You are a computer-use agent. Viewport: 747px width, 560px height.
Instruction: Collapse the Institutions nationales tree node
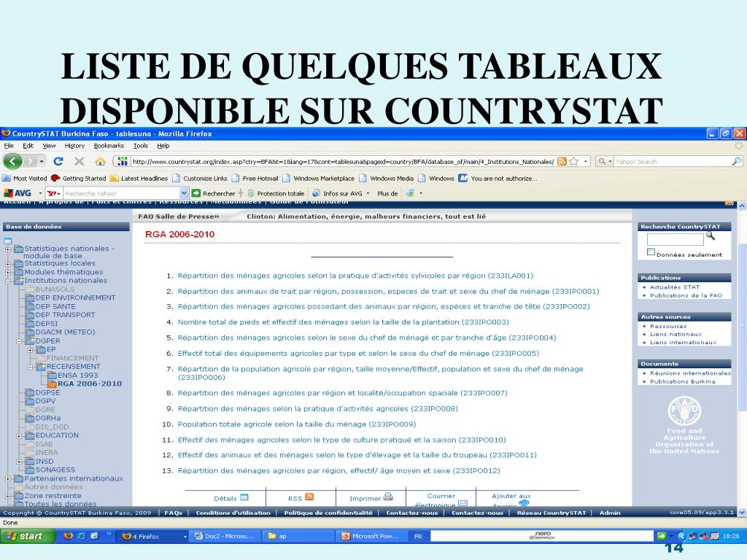[x=7, y=281]
